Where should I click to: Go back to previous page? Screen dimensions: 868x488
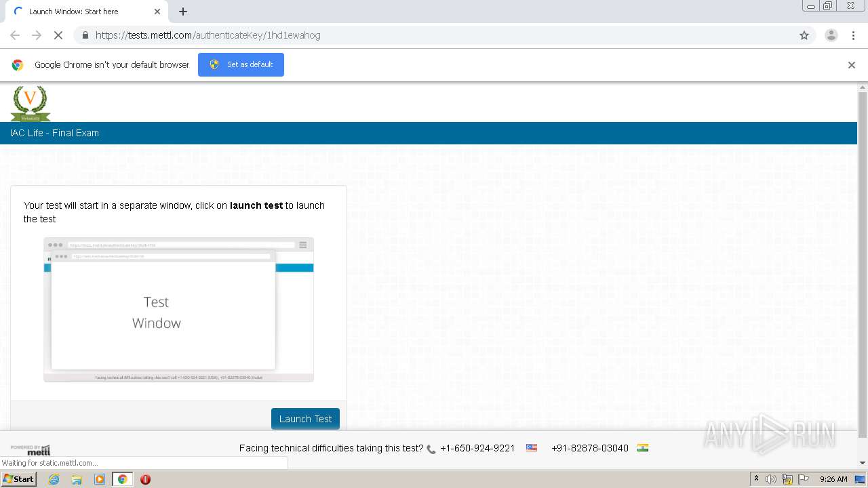(x=15, y=35)
